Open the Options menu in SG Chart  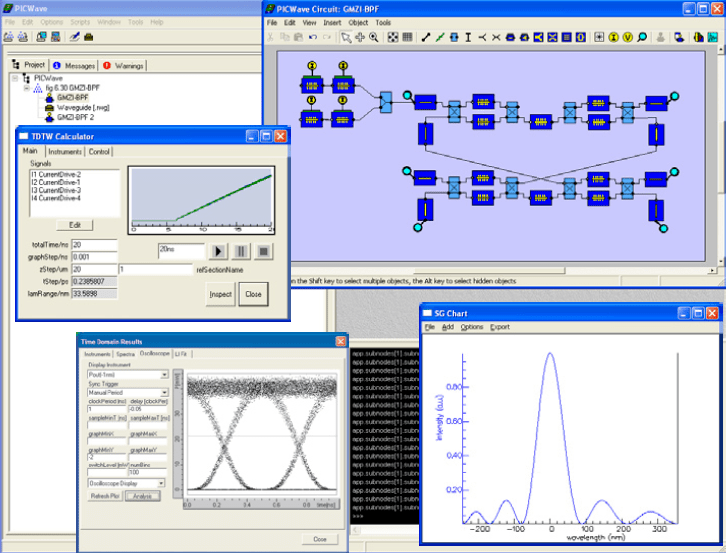(x=471, y=327)
